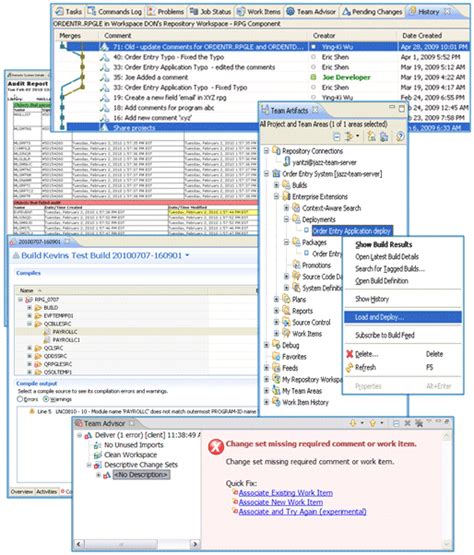The height and width of the screenshot is (555, 474).
Task: Choose Load and Deploy... from the context menu
Action: pos(403,317)
